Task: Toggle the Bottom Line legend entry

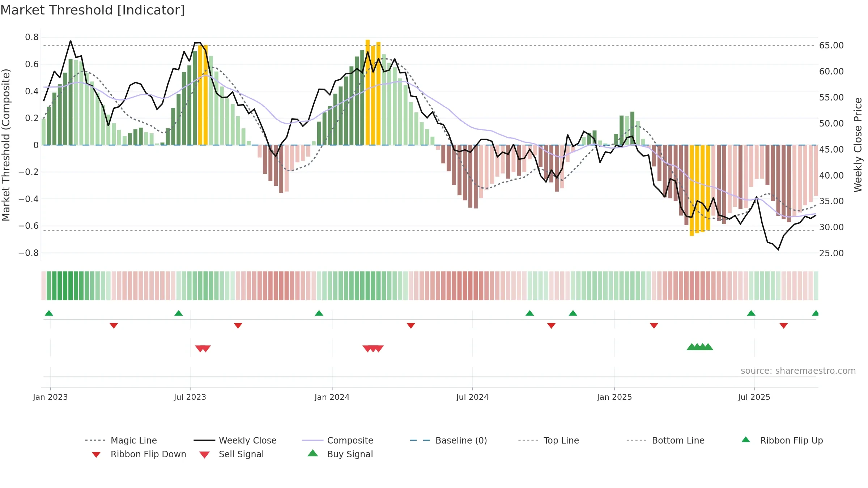Action: pyautogui.click(x=665, y=440)
